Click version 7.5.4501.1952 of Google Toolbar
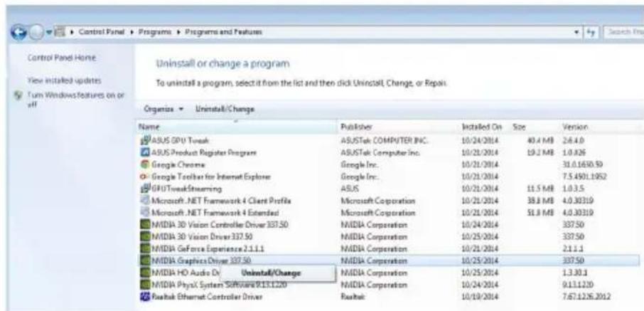The width and height of the screenshot is (644, 311). tap(584, 177)
